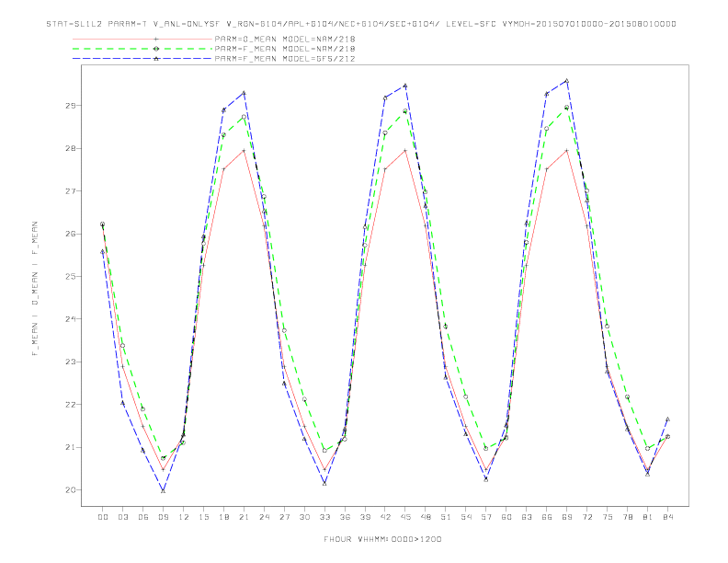Click blue GFS minimum marker at hour 09

(163, 490)
